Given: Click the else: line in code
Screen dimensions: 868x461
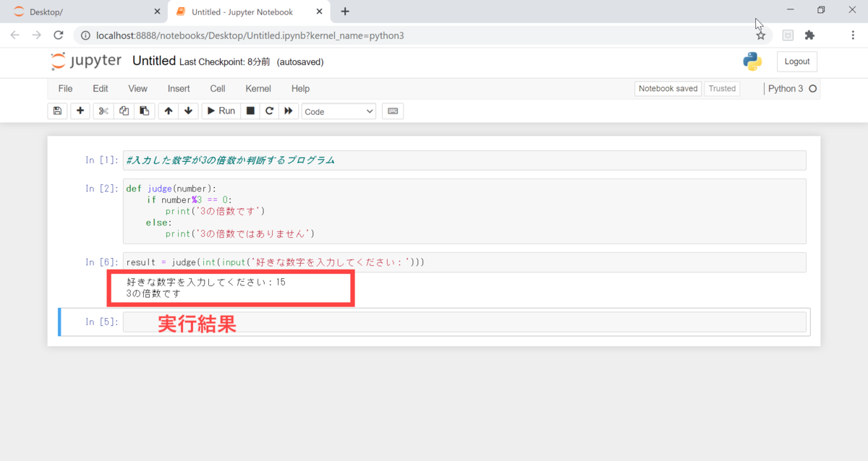Looking at the screenshot, I should click(x=159, y=223).
